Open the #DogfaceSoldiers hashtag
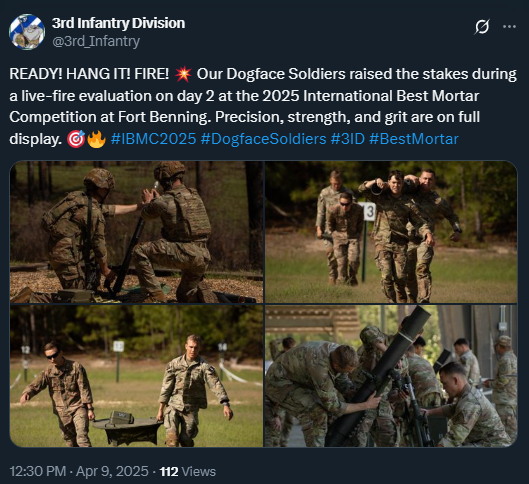This screenshot has height=484, width=529. coord(263,139)
